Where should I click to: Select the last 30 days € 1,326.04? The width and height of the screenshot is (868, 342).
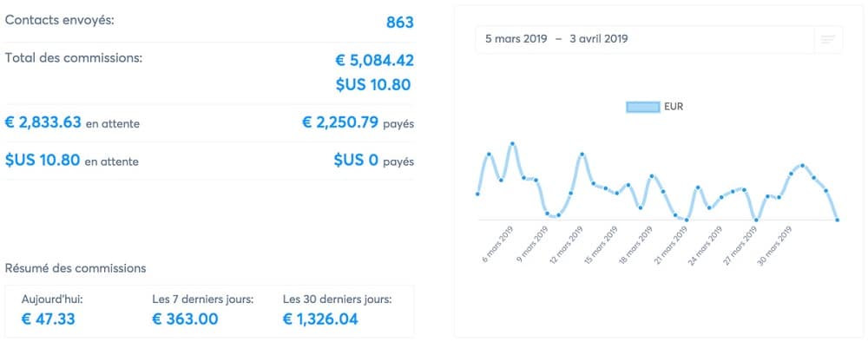[320, 319]
